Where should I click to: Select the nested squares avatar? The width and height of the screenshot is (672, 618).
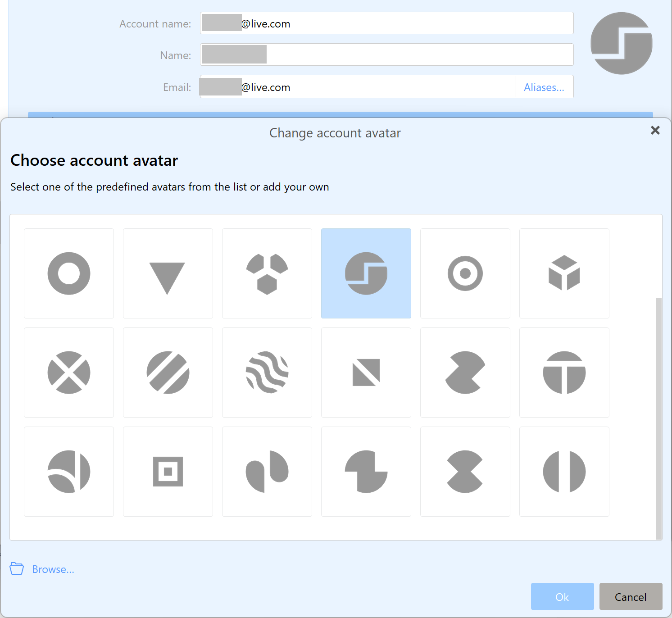168,472
